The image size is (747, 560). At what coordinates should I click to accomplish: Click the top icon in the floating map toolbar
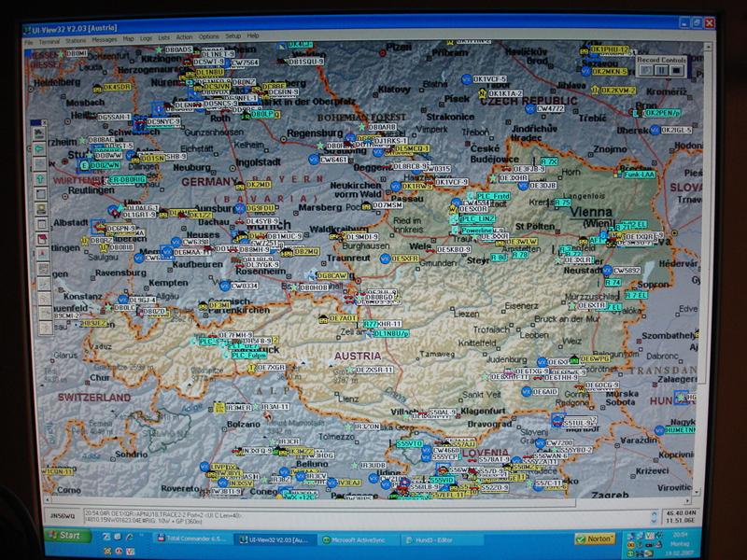(x=39, y=134)
